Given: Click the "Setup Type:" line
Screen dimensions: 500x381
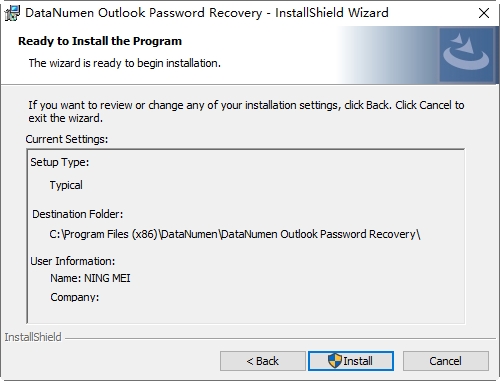Looking at the screenshot, I should coord(60,162).
